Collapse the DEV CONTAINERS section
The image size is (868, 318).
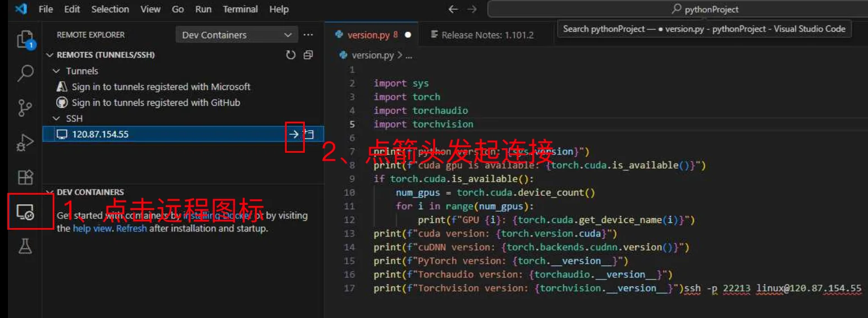[50, 192]
